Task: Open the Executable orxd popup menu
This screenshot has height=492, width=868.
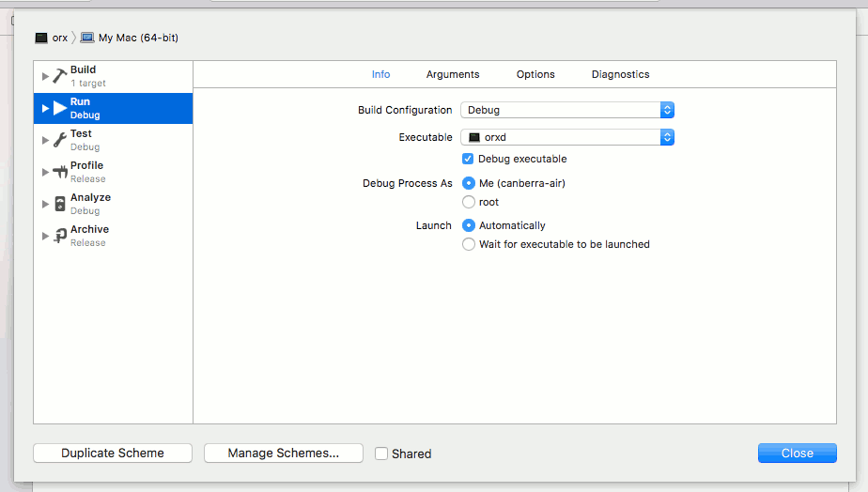Action: 567,137
